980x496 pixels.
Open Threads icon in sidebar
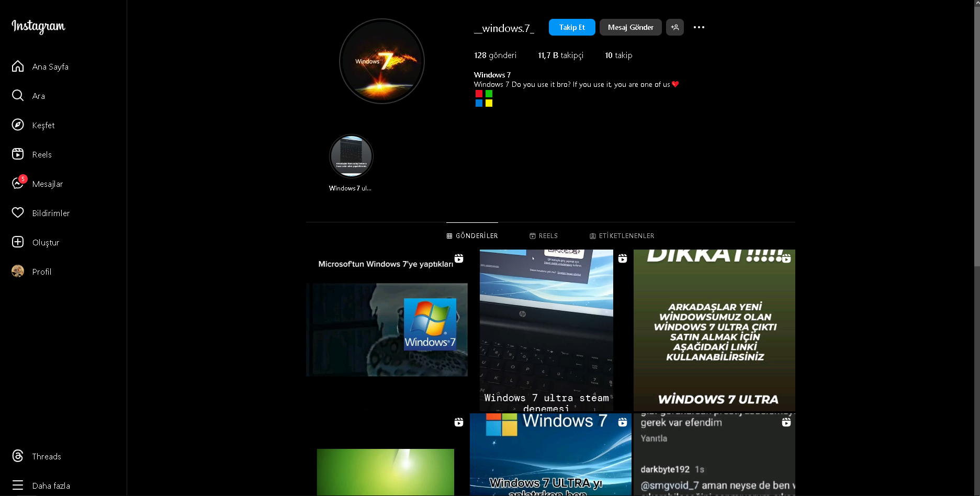point(18,456)
